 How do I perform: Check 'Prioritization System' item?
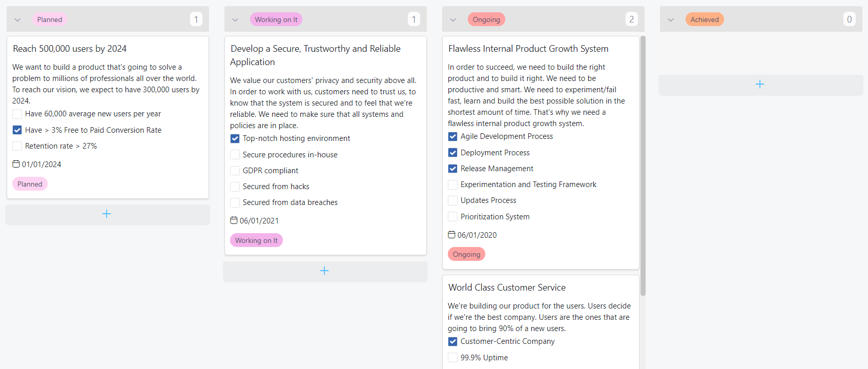coord(452,217)
